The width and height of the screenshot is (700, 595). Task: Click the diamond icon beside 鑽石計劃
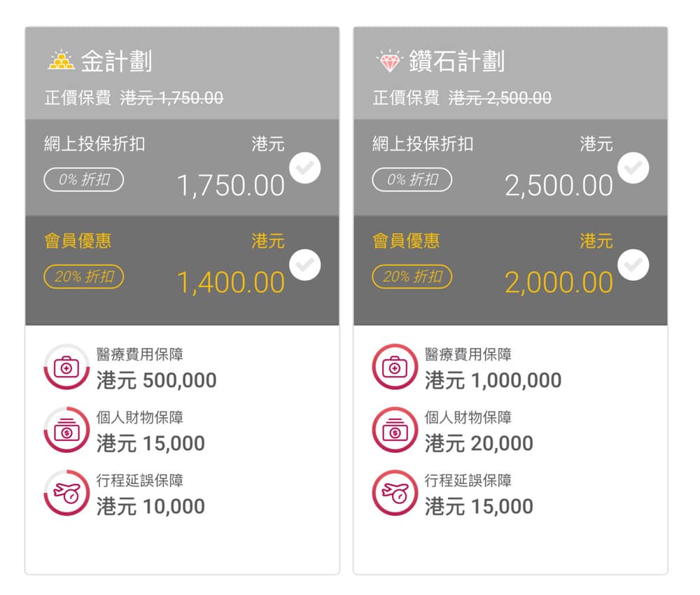tap(388, 62)
